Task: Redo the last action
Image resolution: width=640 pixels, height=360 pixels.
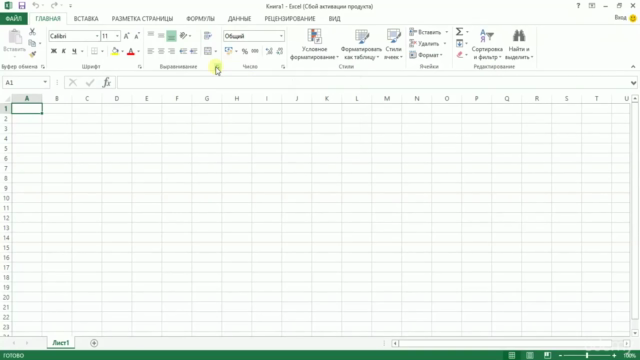Action: (x=54, y=6)
